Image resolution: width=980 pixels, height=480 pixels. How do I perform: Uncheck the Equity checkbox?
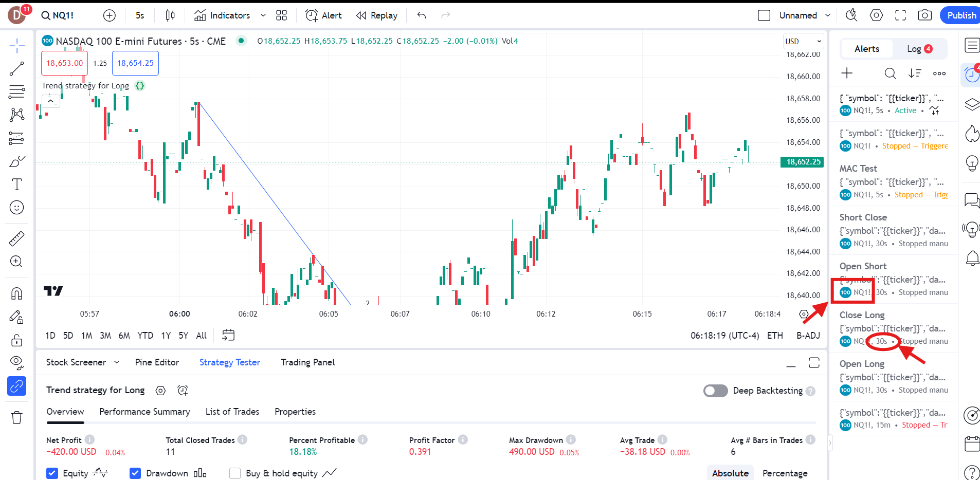52,473
